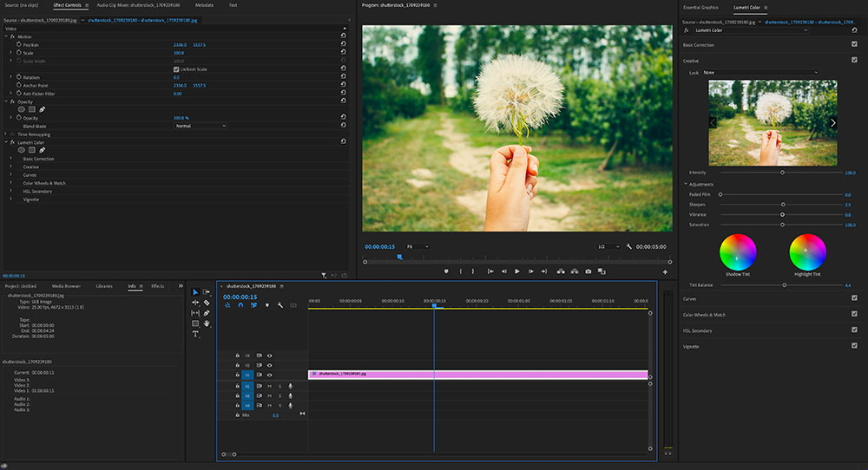The height and width of the screenshot is (470, 868).
Task: Step back one frame
Action: pos(503,271)
